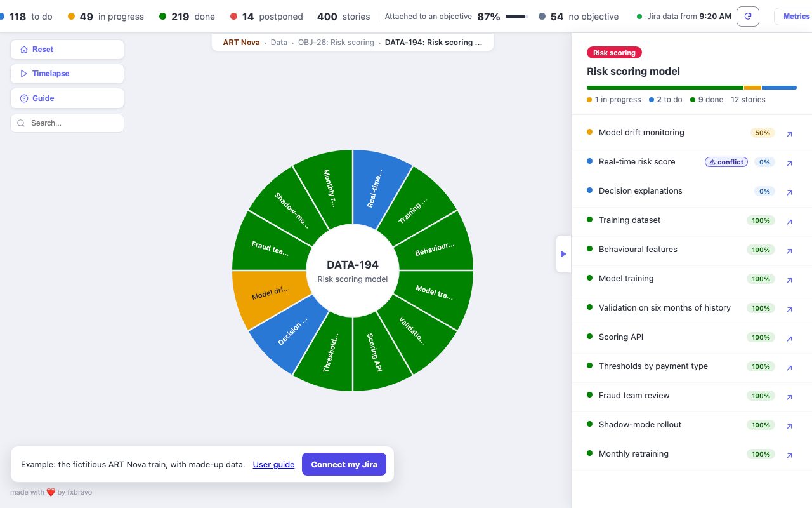Open the Guide
The image size is (812, 508).
pyautogui.click(x=67, y=98)
